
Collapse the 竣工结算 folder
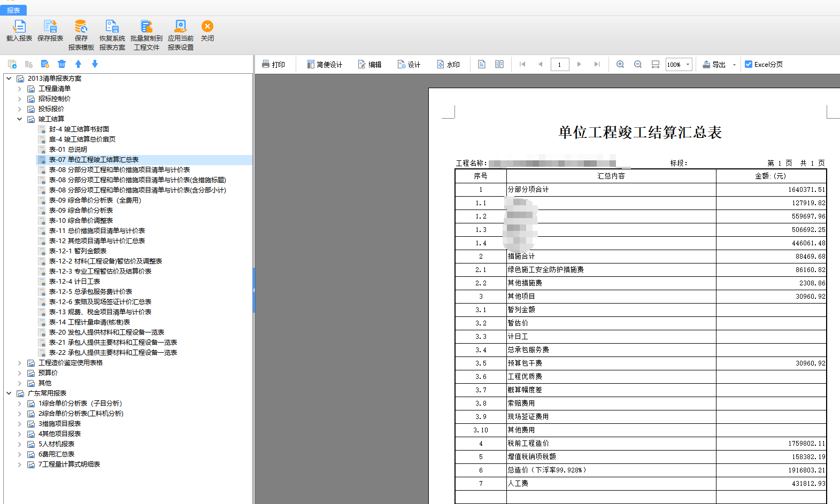click(20, 119)
